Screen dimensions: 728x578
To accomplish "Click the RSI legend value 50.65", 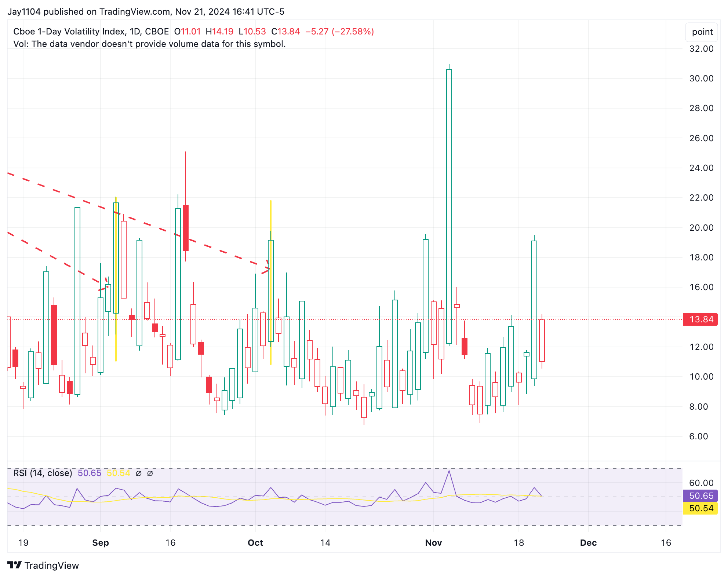I will [x=90, y=473].
